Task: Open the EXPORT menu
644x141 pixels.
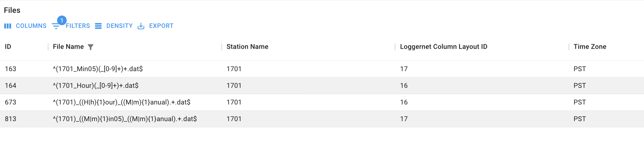Action: (161, 26)
